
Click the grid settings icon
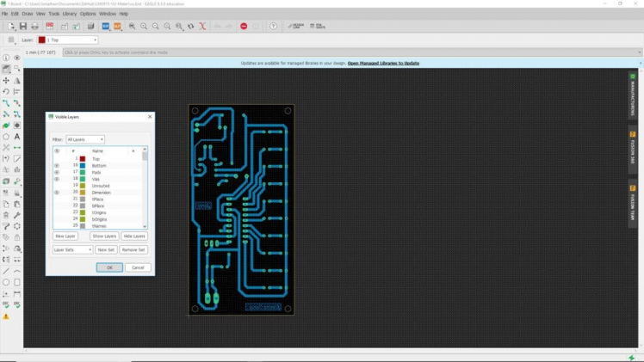(11, 40)
